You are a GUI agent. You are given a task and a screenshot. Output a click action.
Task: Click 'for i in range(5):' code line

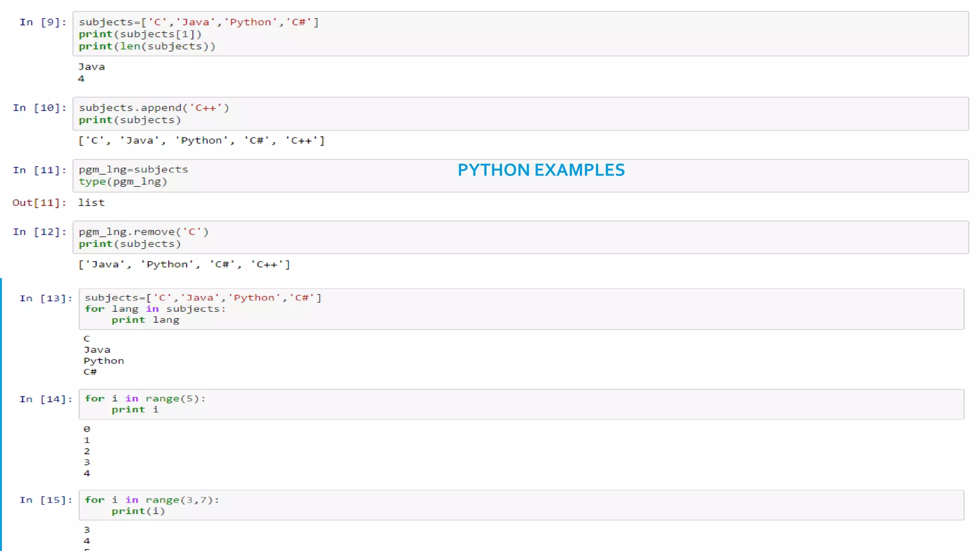point(145,399)
